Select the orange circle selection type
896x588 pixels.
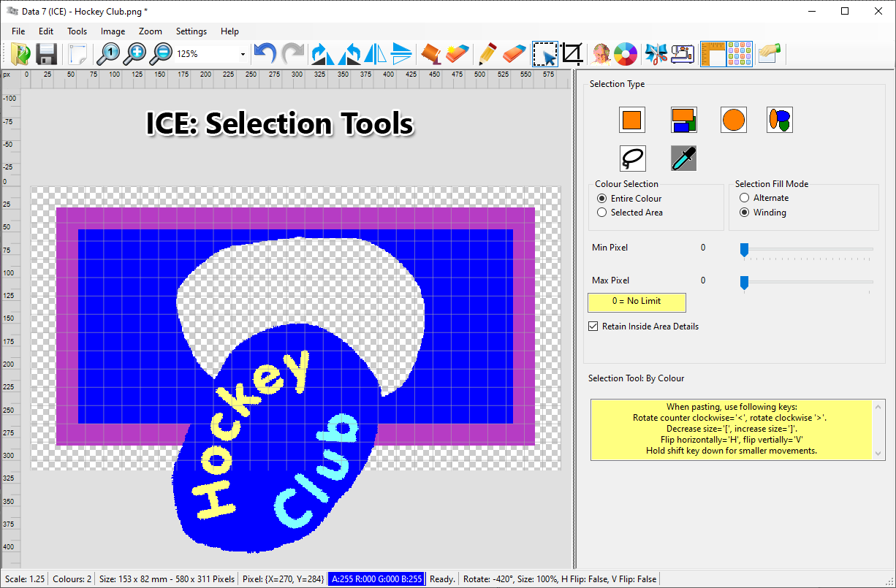(734, 120)
